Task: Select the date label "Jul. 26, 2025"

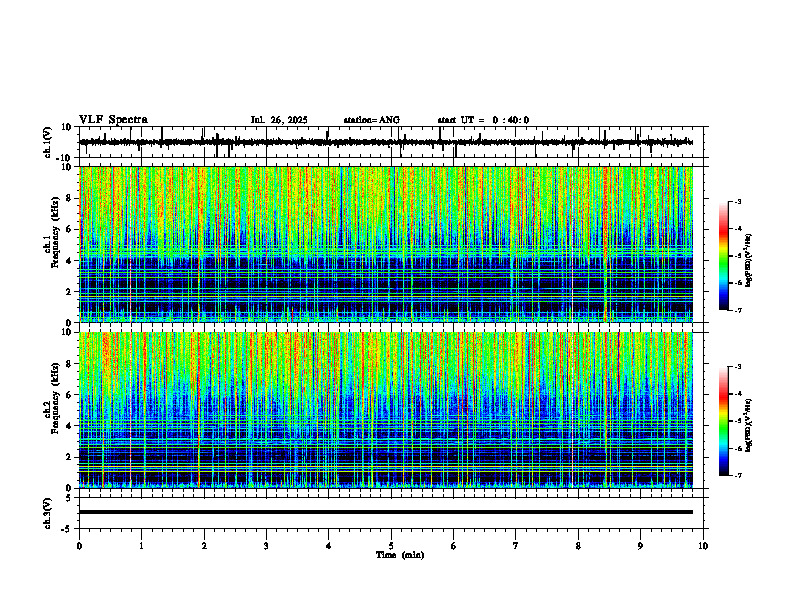Action: tap(279, 120)
